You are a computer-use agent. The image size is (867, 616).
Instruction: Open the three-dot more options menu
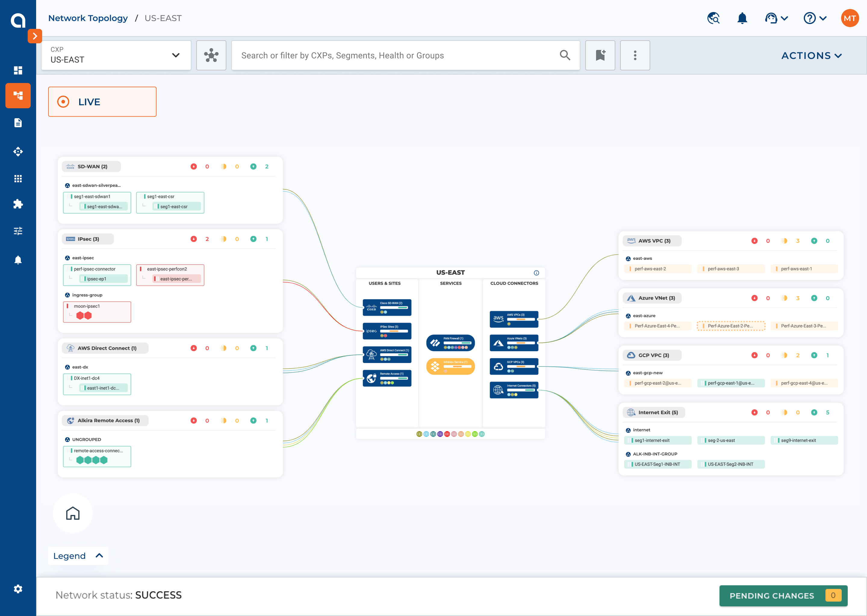pos(635,55)
